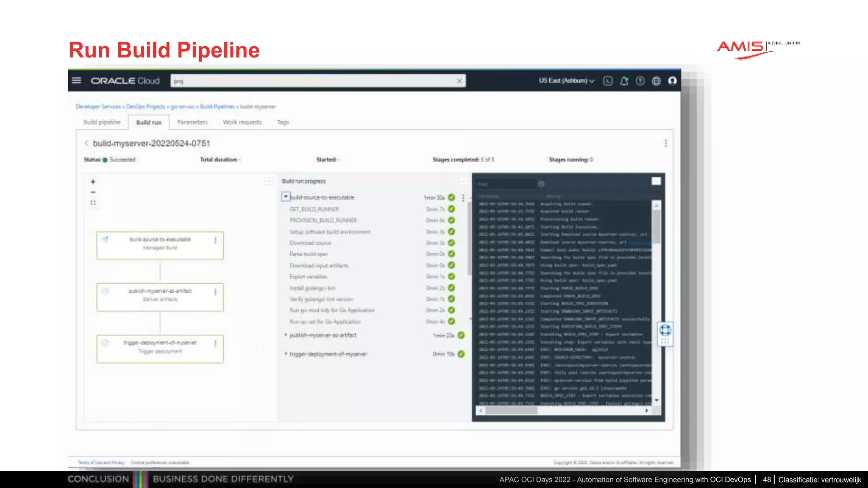Open the user profile avatar icon
The width and height of the screenshot is (868, 488).
pos(672,80)
